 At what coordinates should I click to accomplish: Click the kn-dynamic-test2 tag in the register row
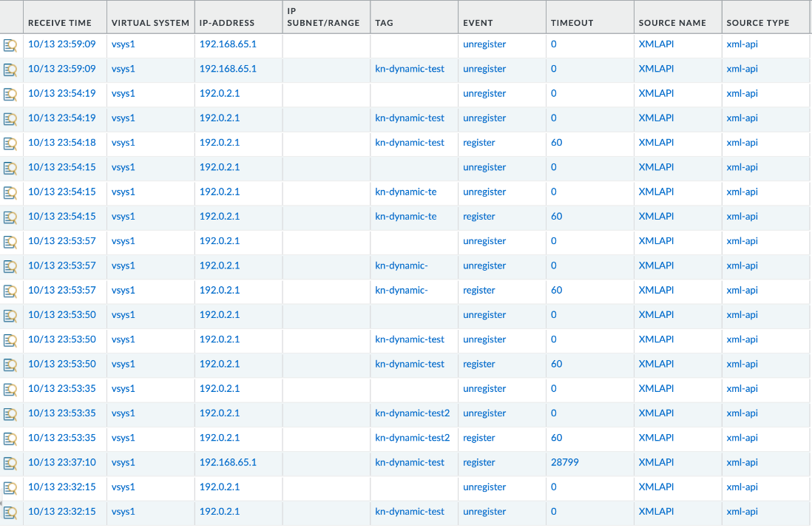[412, 438]
